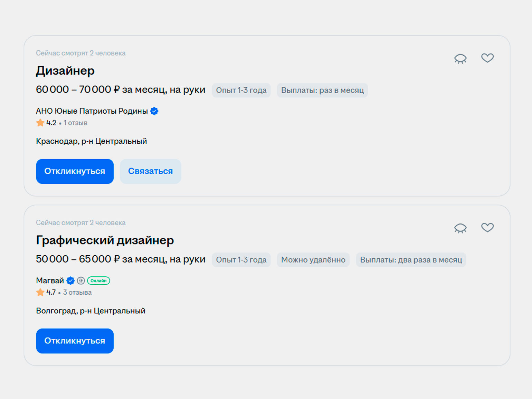Click the 4.2 rating star
Image resolution: width=532 pixels, height=399 pixels.
(40, 123)
